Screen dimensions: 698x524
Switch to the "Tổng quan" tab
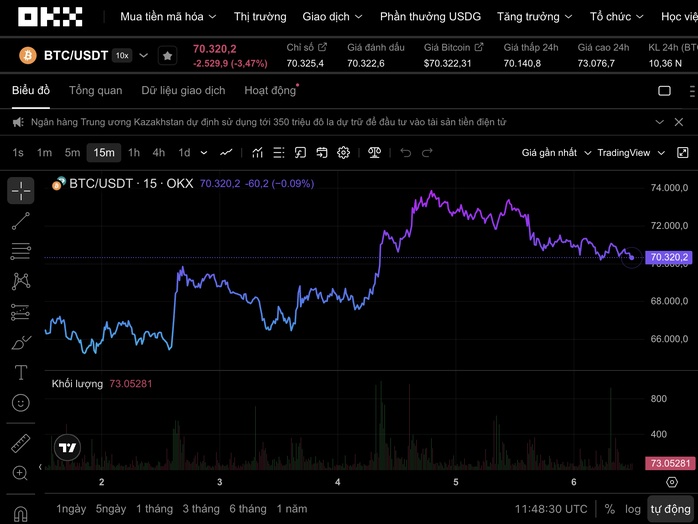tap(95, 90)
